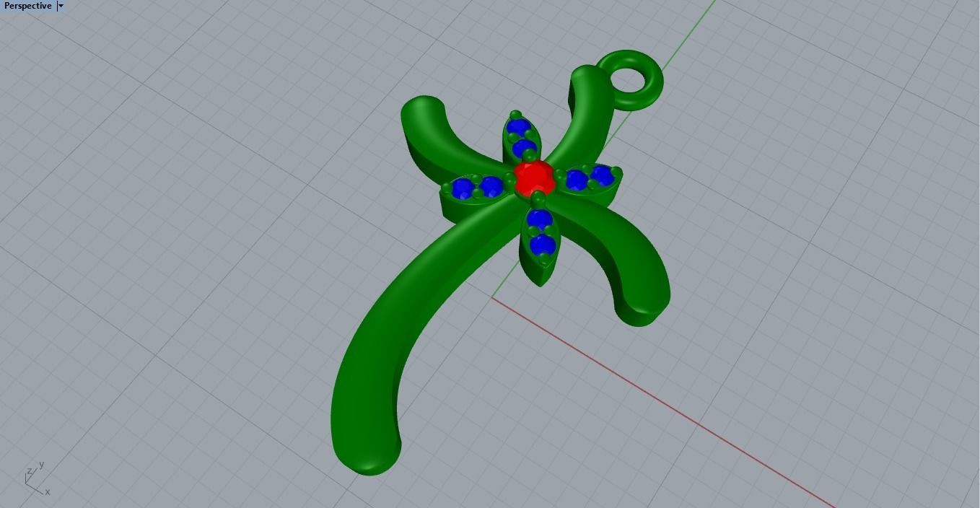The width and height of the screenshot is (980, 508).
Task: Click the Perspective viewport title label
Action: [x=27, y=6]
